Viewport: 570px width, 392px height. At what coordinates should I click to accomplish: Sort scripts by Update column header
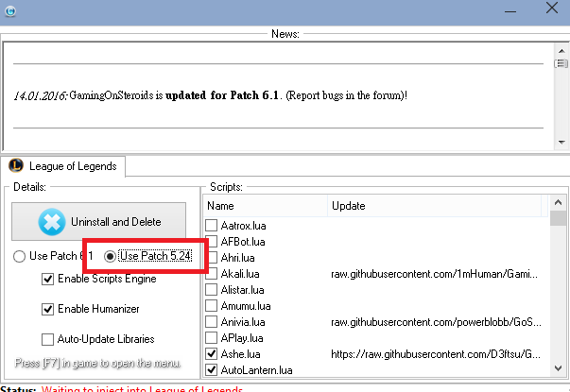click(x=435, y=206)
